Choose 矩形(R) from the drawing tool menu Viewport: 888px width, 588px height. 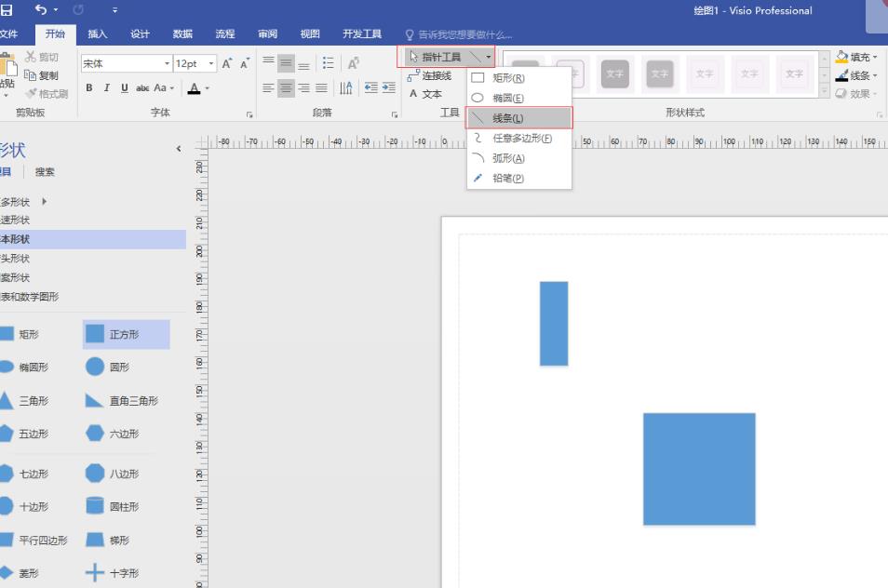click(508, 78)
